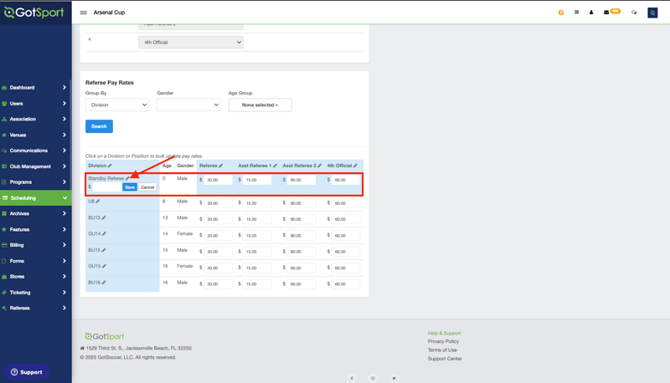
Task: Open the Terms of Use link
Action: pyautogui.click(x=442, y=350)
